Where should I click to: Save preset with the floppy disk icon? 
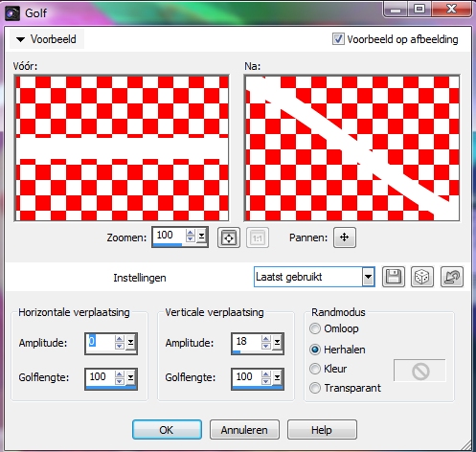pos(394,277)
